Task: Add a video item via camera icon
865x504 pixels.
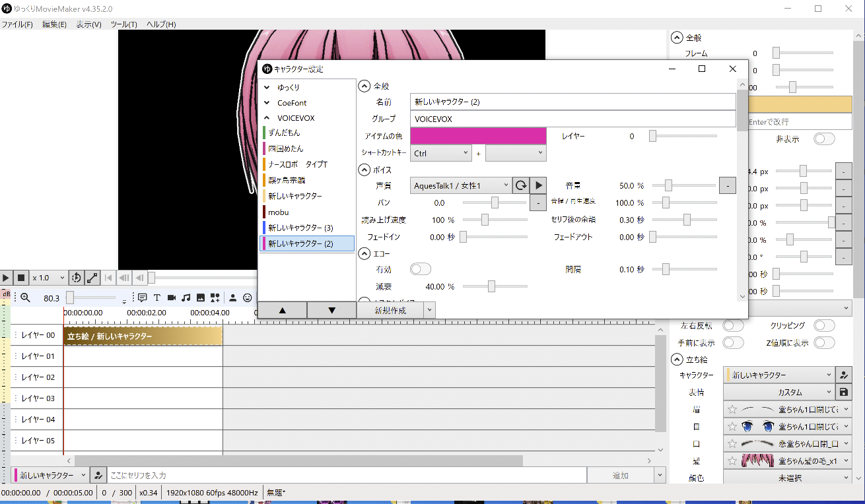Action: [x=172, y=298]
